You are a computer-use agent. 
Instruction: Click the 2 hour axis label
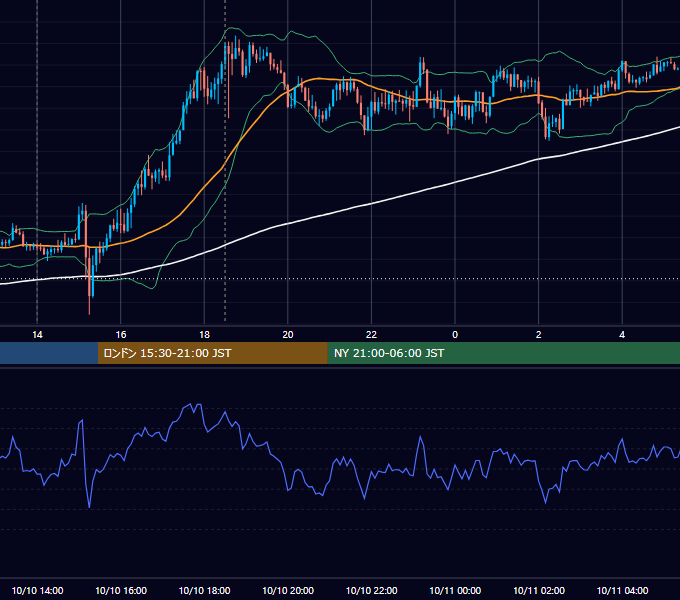tap(539, 335)
